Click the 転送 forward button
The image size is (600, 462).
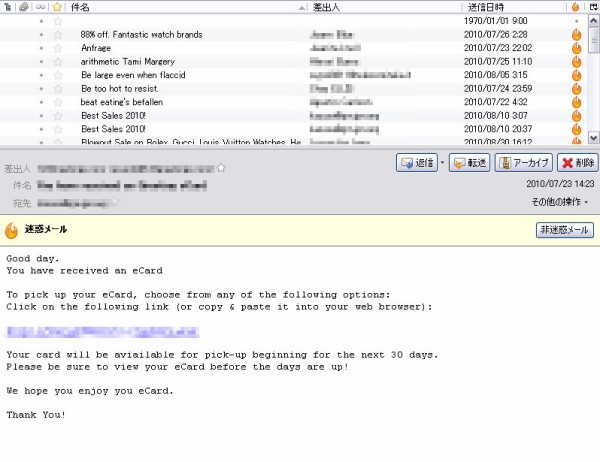[x=469, y=163]
